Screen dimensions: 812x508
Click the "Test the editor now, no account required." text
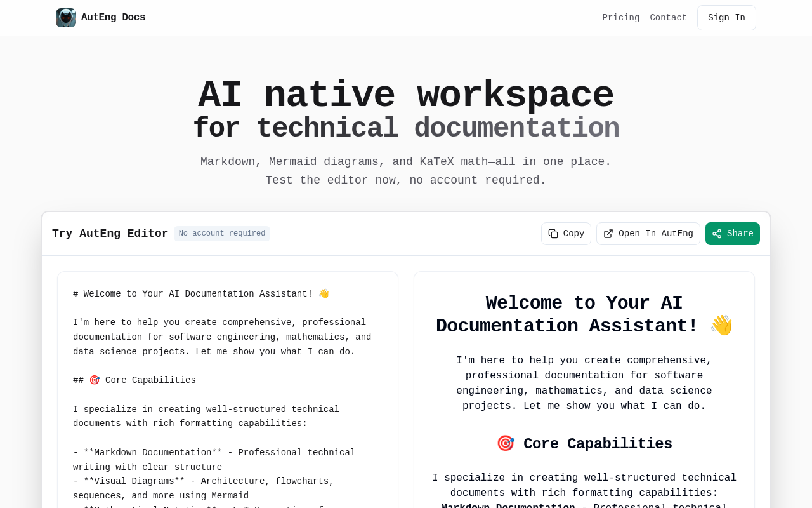click(406, 180)
